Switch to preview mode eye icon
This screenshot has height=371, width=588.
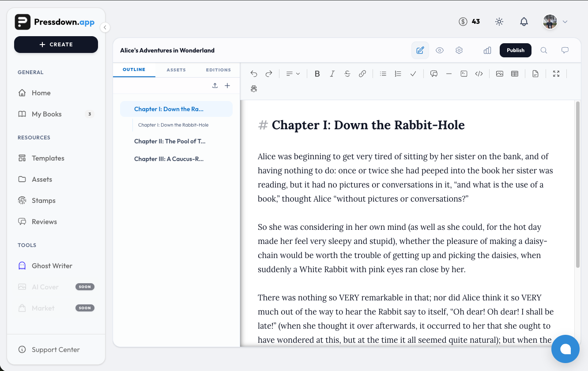pyautogui.click(x=440, y=50)
